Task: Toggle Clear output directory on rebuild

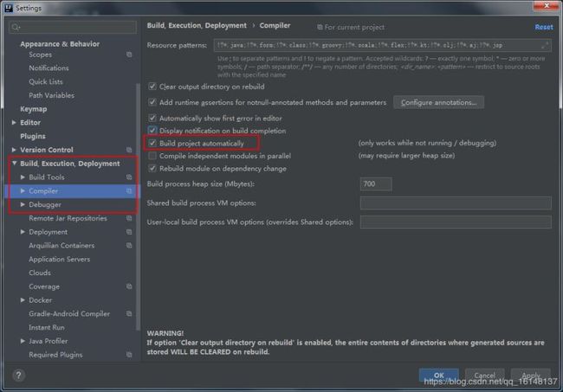Action: 152,87
